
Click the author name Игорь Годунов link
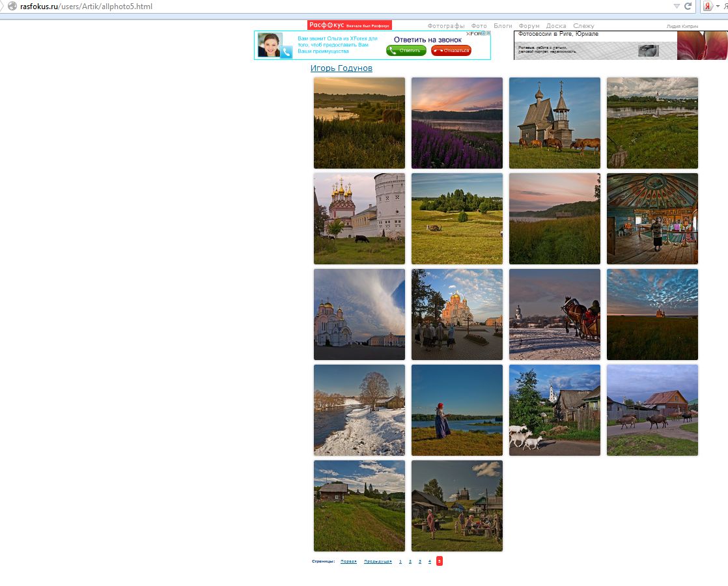[341, 68]
